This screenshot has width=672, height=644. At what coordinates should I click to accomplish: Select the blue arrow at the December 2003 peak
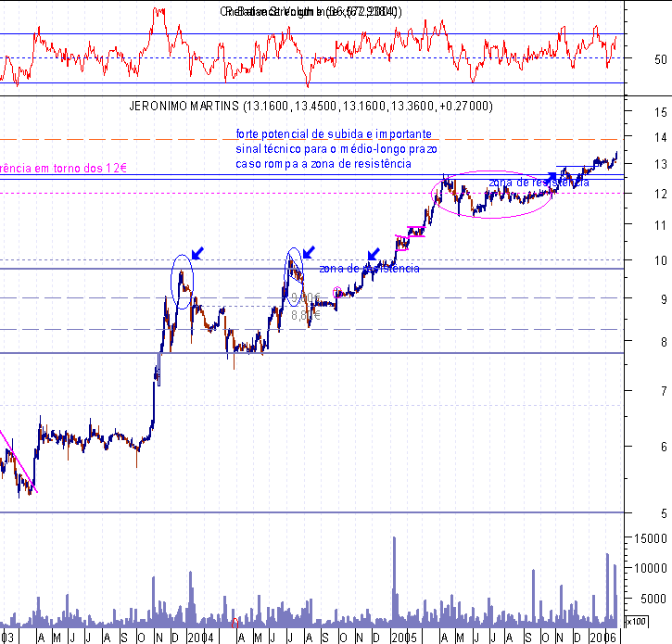point(197,254)
